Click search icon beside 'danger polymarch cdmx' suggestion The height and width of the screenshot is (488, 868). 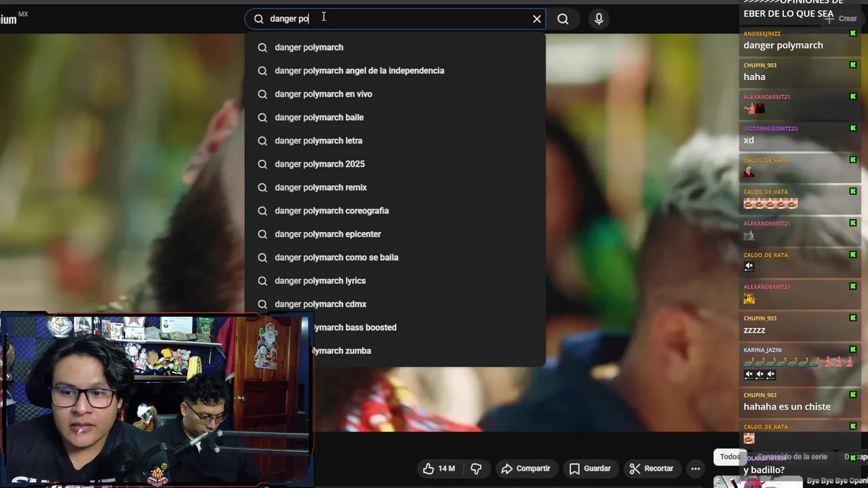click(262, 304)
